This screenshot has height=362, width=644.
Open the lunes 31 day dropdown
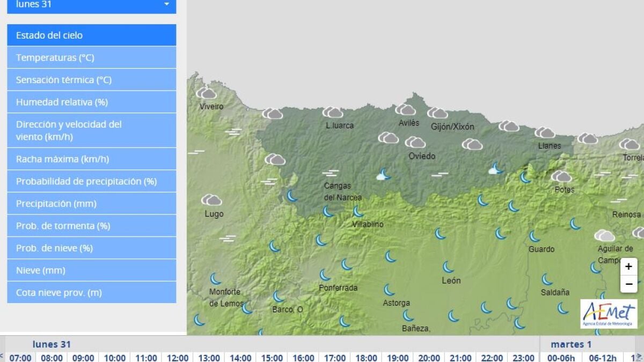point(92,5)
